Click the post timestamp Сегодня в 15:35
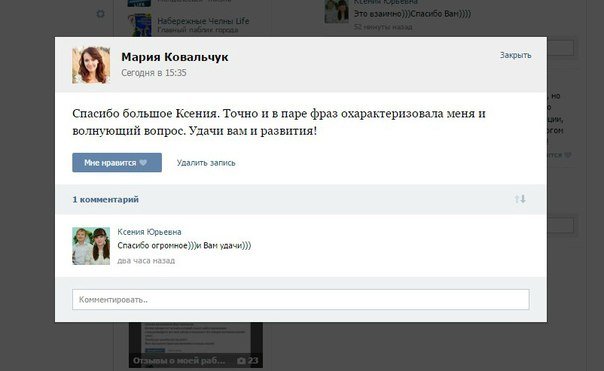Screen dimensions: 604x371 [154, 73]
